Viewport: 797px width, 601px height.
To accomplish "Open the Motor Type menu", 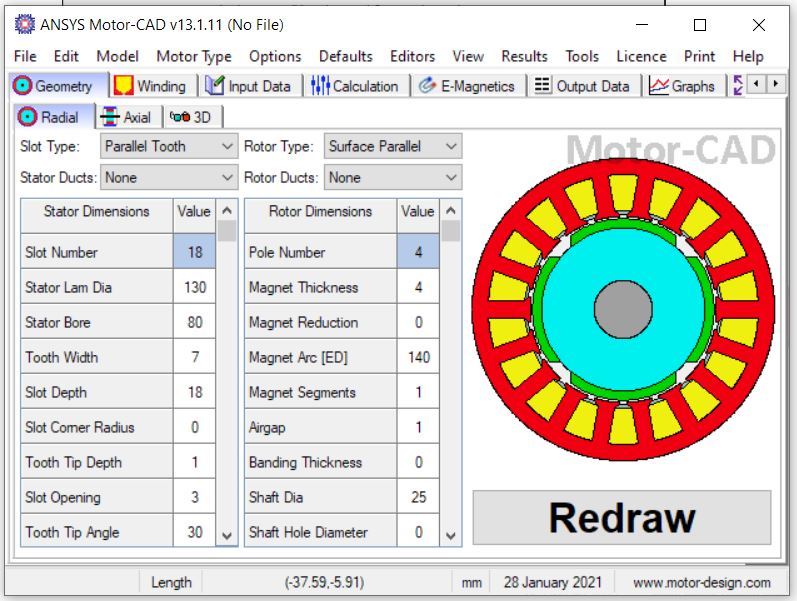I will (x=194, y=56).
